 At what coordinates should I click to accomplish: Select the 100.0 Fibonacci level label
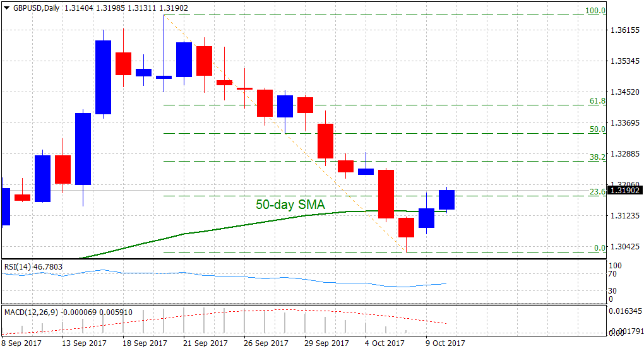pos(595,11)
